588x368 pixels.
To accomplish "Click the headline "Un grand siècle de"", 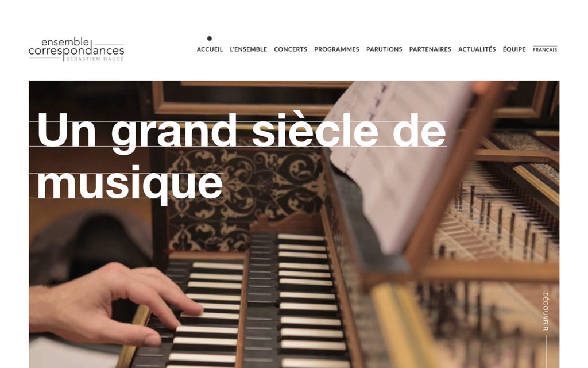I will click(x=242, y=130).
